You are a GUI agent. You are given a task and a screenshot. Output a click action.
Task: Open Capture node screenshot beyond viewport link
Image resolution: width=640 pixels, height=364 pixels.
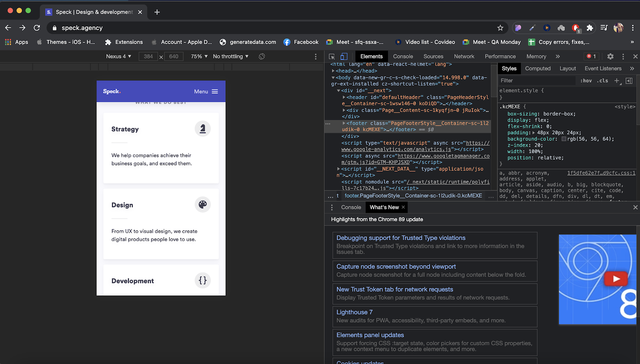tap(396, 267)
